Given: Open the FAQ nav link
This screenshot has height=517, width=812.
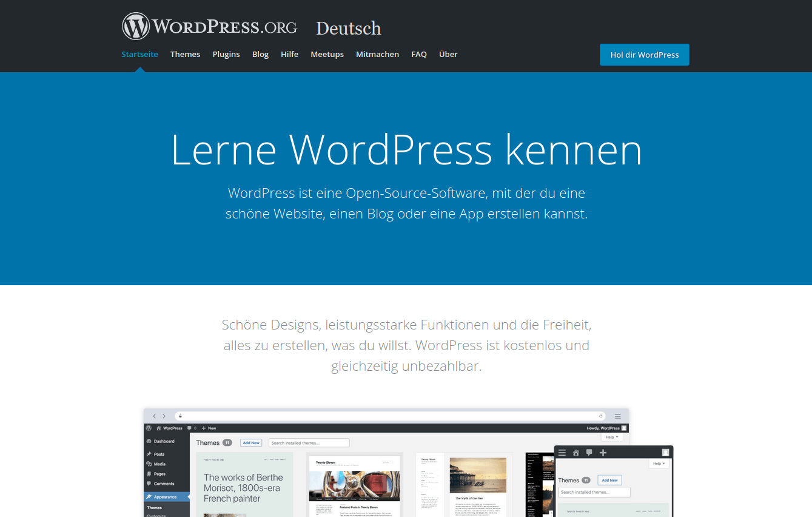Looking at the screenshot, I should tap(419, 54).
